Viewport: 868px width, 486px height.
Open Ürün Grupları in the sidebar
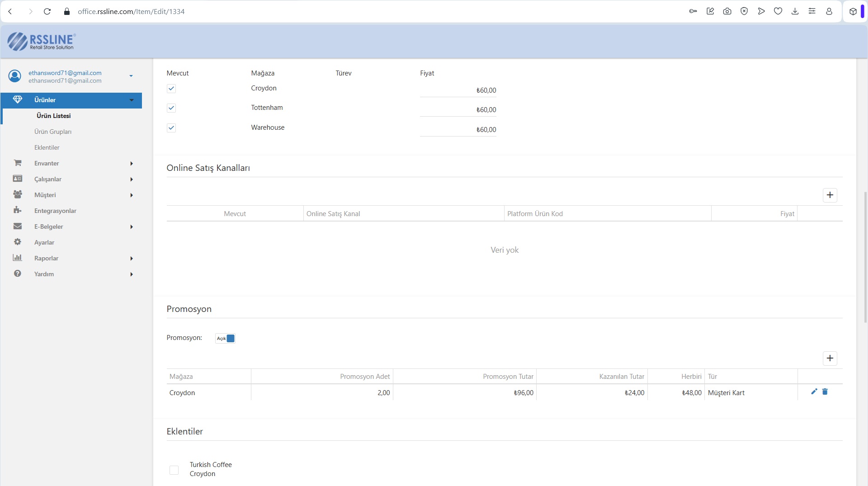pos(53,132)
